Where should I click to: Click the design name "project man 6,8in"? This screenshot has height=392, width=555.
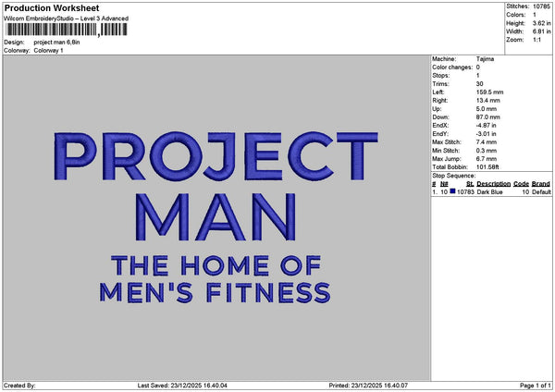pyautogui.click(x=56, y=43)
